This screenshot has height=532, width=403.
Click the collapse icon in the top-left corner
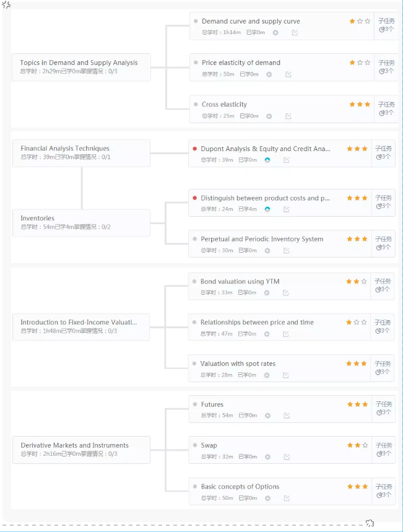pyautogui.click(x=6, y=5)
